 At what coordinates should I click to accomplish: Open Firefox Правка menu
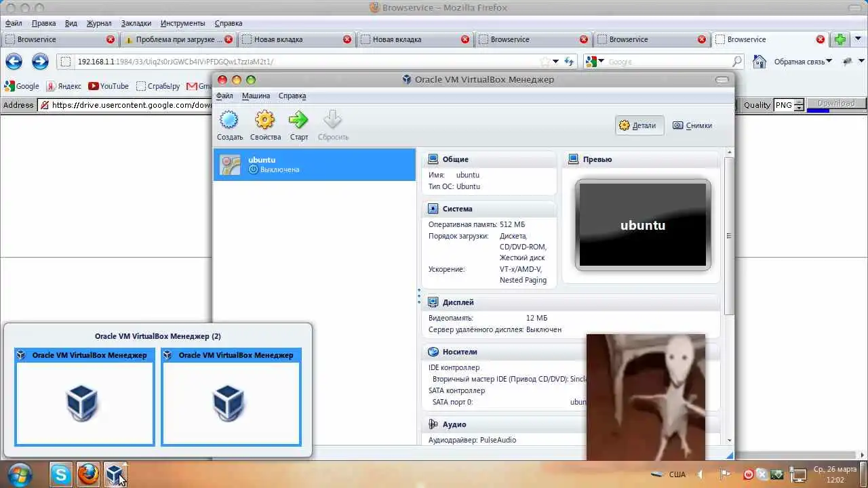(x=44, y=23)
